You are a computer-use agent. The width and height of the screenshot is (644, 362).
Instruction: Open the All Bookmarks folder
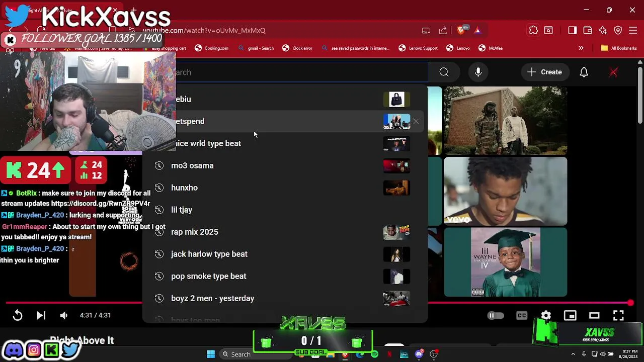(619, 48)
